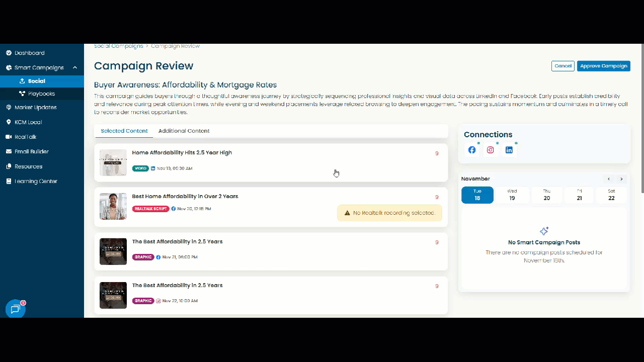Image resolution: width=644 pixels, height=362 pixels.
Task: Go to next week in November calendar
Action: click(621, 178)
